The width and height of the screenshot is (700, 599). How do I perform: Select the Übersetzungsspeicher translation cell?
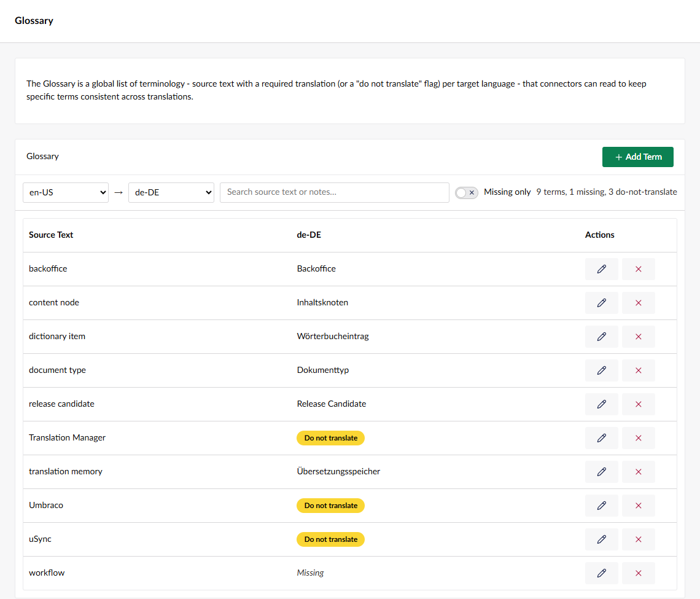[338, 471]
